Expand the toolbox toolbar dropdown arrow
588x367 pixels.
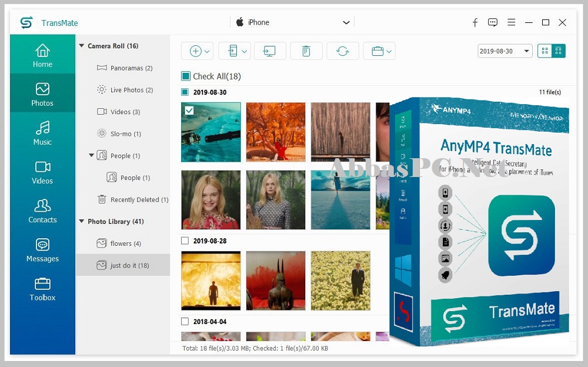(x=389, y=51)
